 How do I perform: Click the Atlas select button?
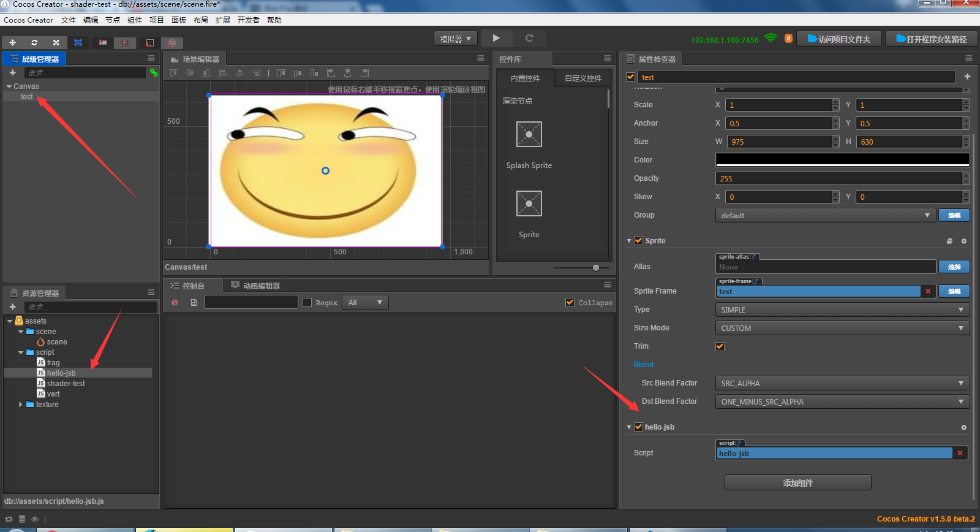point(954,267)
